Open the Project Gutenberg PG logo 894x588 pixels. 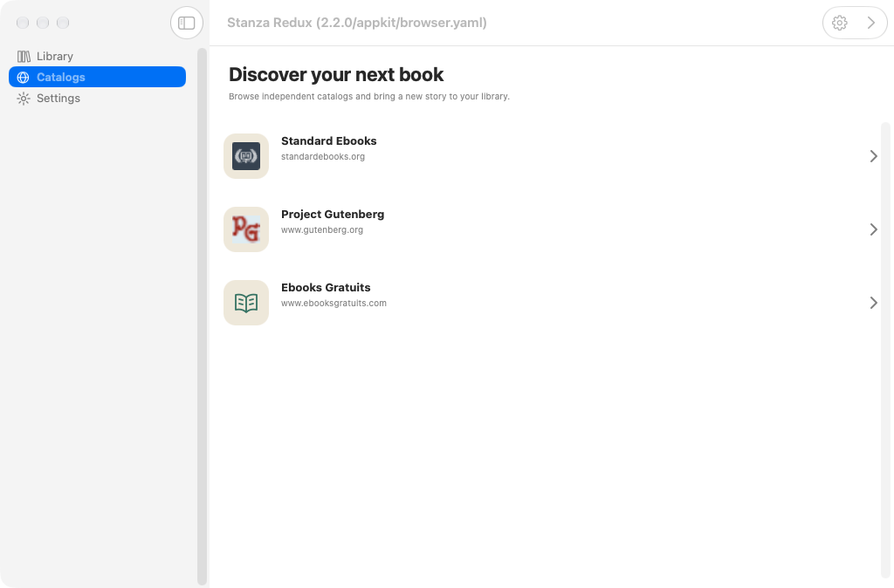tap(246, 229)
